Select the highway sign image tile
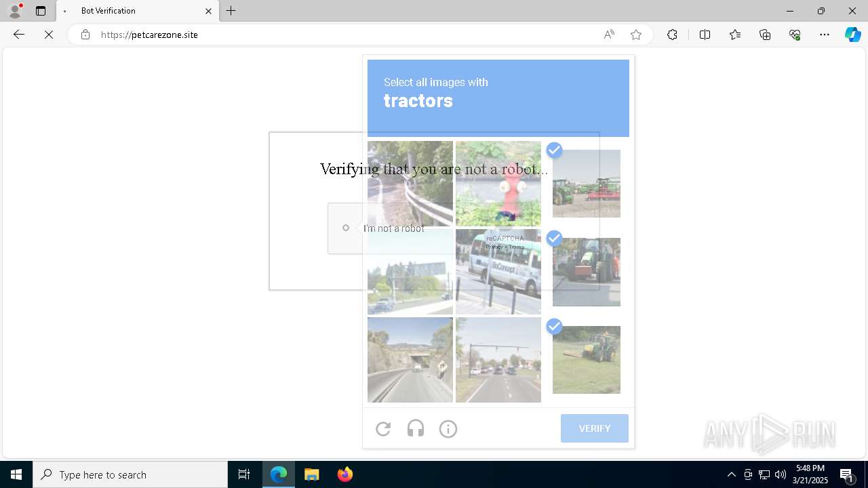Viewport: 868px width, 488px height. point(410,272)
